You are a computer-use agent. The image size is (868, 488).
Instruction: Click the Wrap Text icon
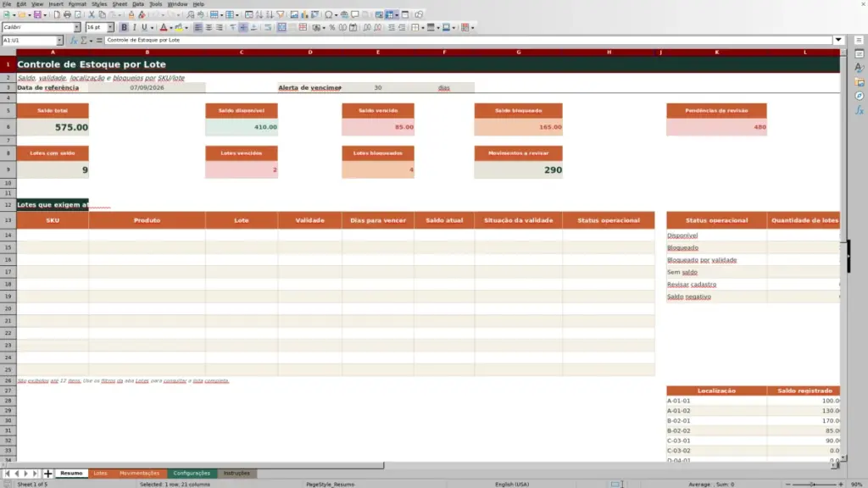coord(268,28)
